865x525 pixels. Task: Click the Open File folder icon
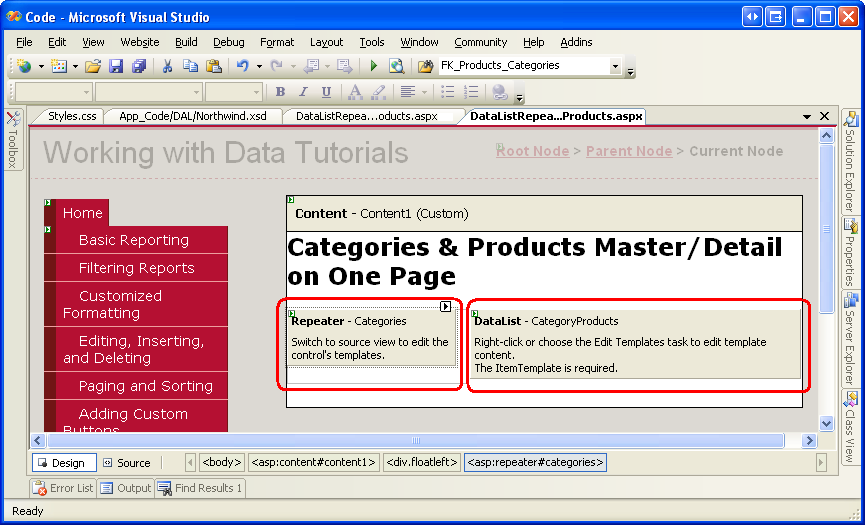pos(93,66)
